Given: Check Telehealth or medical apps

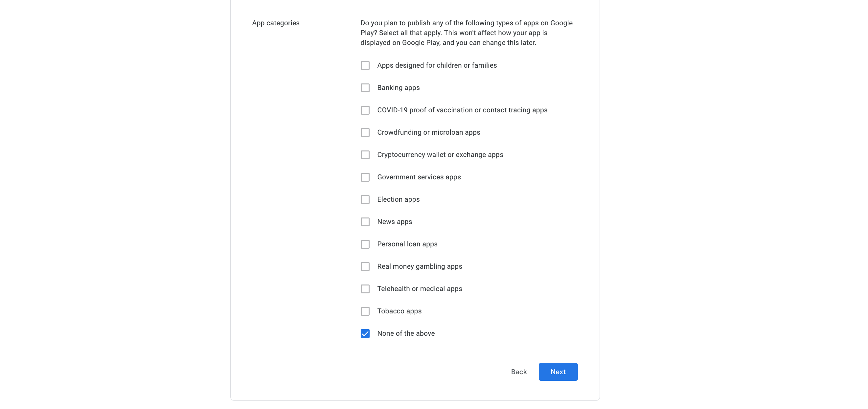Looking at the screenshot, I should pos(365,289).
